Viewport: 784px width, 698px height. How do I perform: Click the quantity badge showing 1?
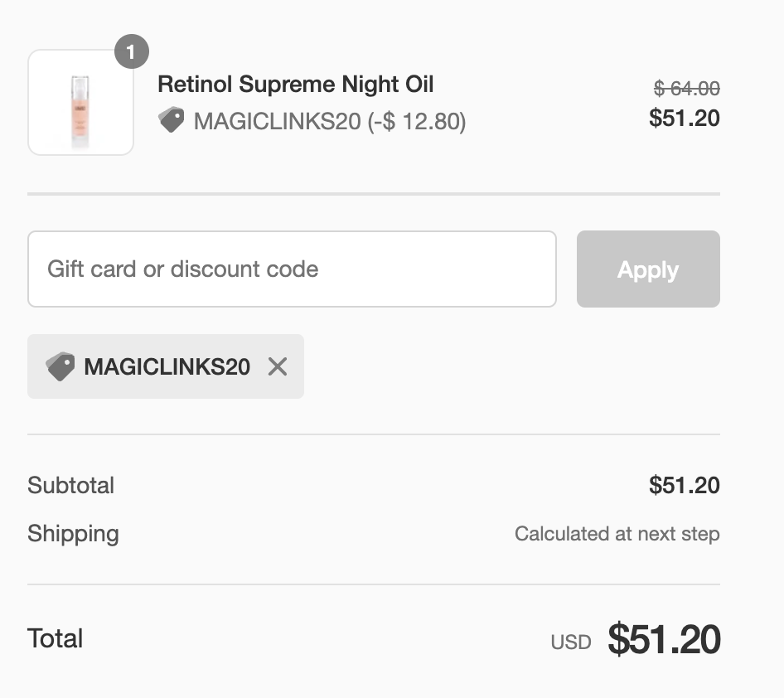click(132, 51)
